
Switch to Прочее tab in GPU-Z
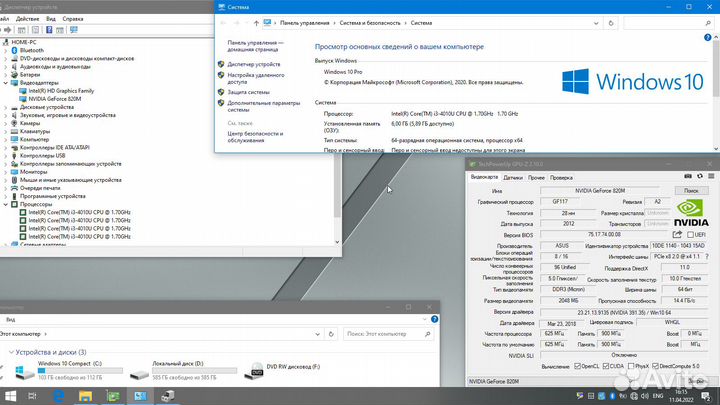[536, 178]
